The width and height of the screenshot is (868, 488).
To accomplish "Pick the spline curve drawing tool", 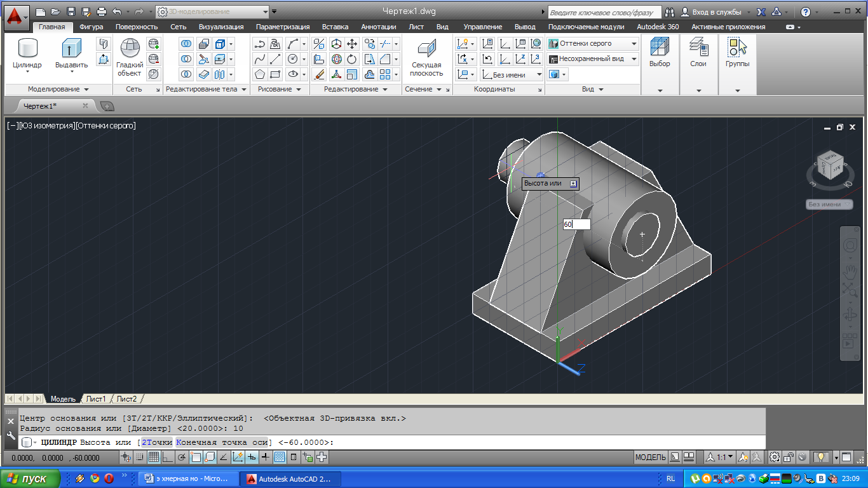I will pos(259,59).
